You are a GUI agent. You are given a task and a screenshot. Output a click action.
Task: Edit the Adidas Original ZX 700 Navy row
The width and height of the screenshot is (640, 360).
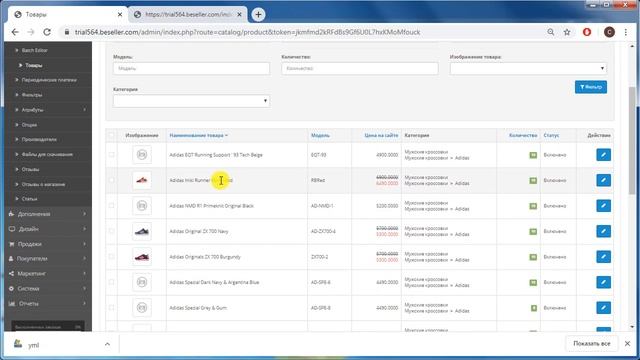click(x=603, y=231)
